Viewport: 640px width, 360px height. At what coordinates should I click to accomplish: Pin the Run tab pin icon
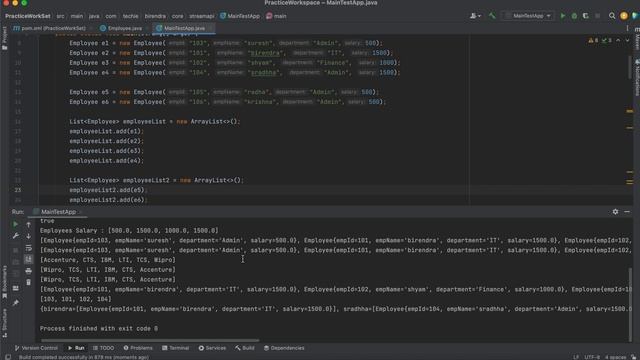coord(16,303)
